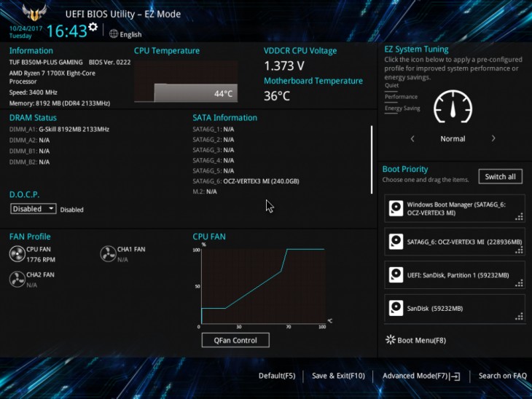Select English language option
This screenshot has width=532, height=399.
tap(130, 34)
